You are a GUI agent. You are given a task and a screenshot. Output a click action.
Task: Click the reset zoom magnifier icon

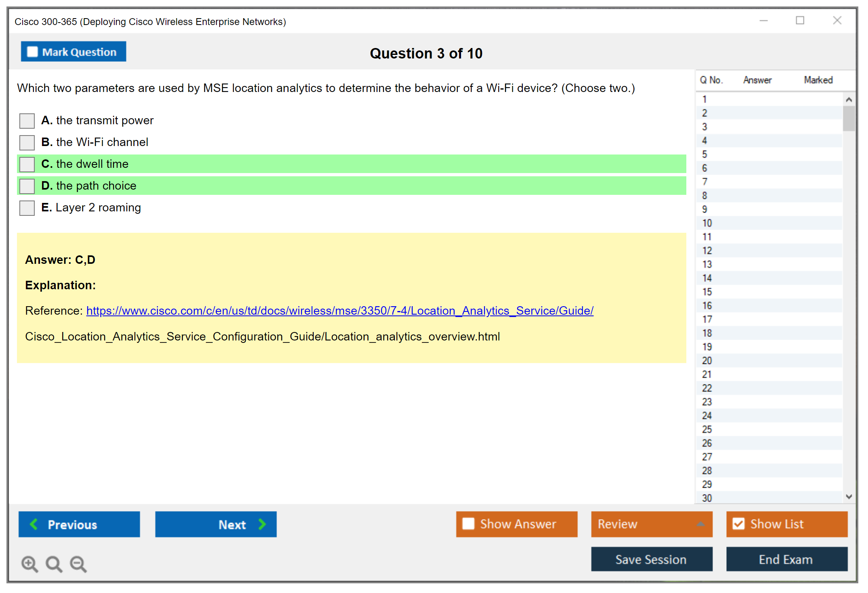click(54, 564)
